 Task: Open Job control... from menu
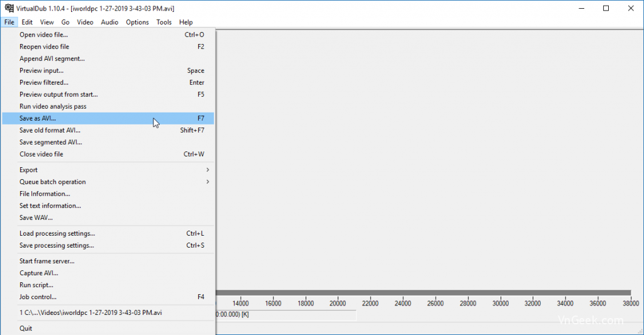click(x=108, y=297)
